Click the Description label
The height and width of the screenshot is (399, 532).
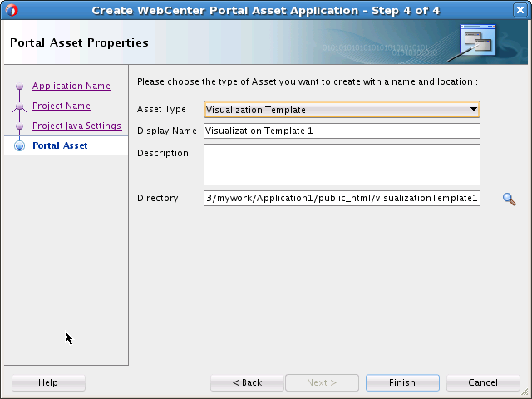click(x=163, y=153)
